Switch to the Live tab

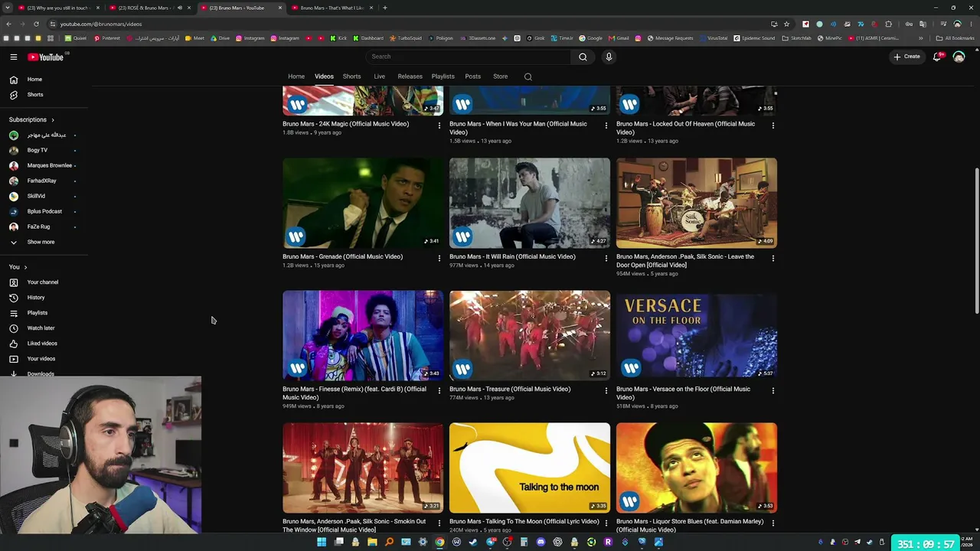click(x=379, y=77)
